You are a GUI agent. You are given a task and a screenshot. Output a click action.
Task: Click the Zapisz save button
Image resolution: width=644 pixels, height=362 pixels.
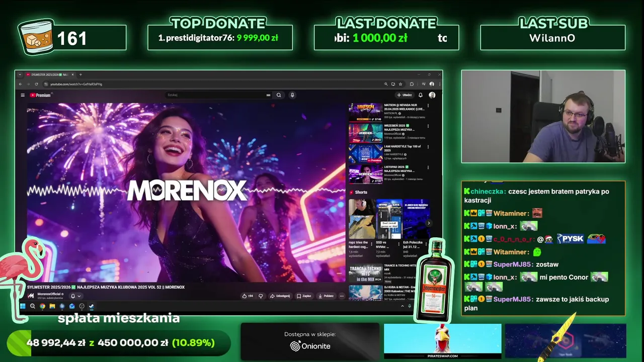[x=304, y=296]
